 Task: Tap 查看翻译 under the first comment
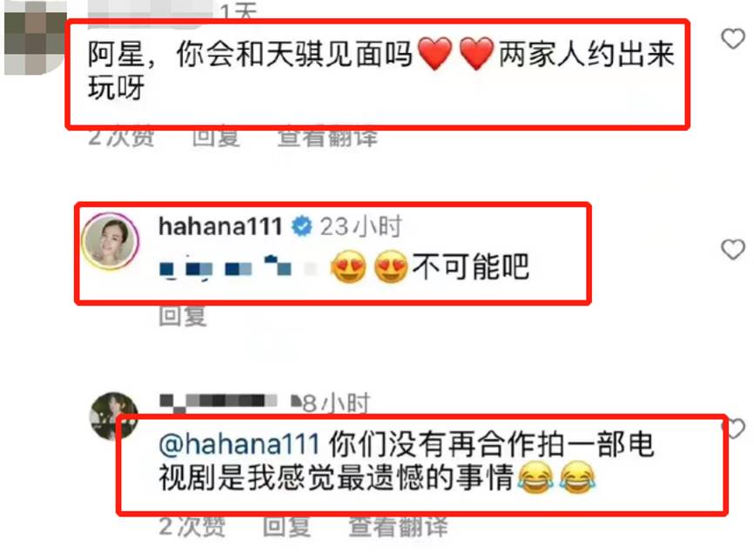click(x=328, y=136)
